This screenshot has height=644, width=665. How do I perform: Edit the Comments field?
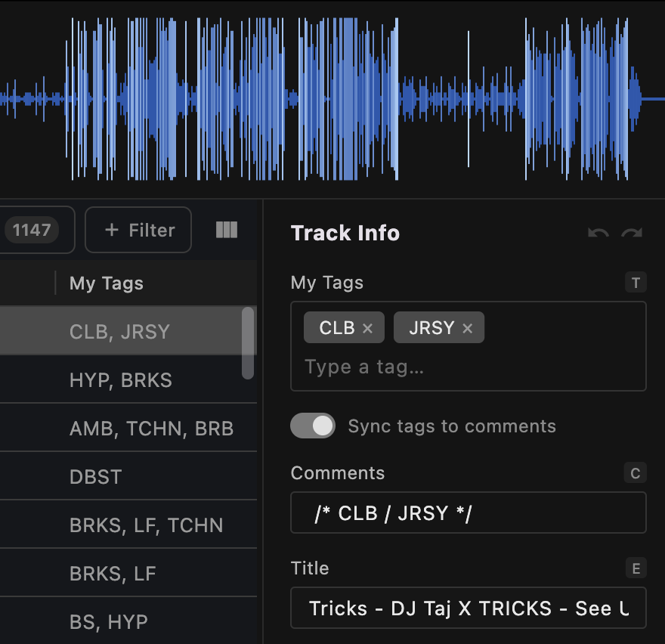(x=469, y=512)
